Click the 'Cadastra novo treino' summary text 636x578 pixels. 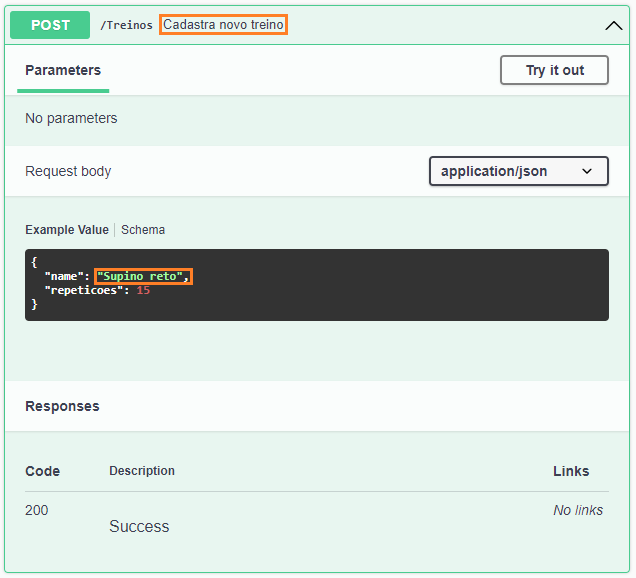tap(223, 25)
